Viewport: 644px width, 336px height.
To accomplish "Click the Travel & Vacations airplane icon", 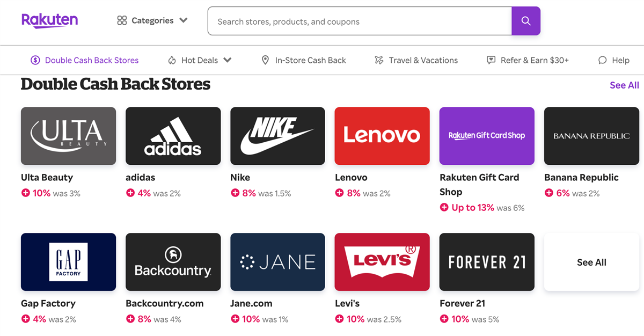I will click(379, 60).
